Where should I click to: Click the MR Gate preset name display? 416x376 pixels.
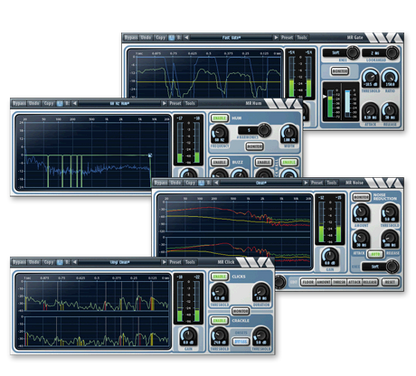click(x=231, y=37)
